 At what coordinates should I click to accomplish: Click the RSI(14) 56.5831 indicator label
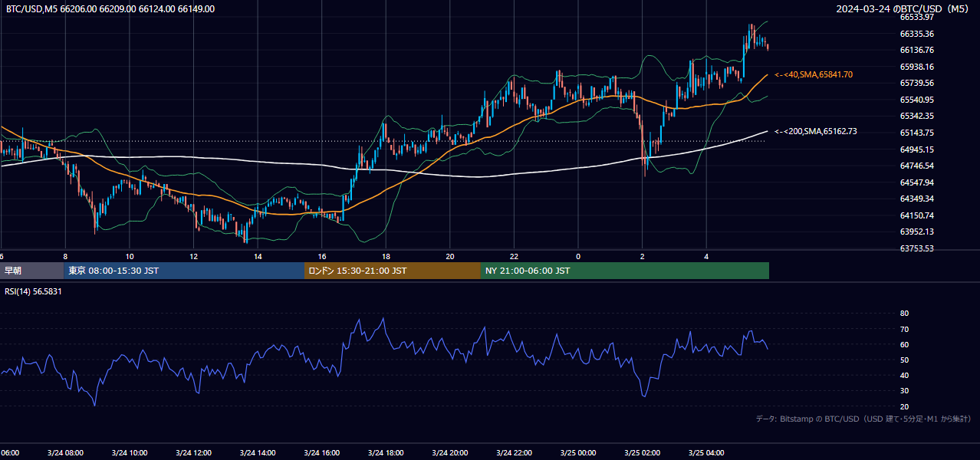pos(34,292)
